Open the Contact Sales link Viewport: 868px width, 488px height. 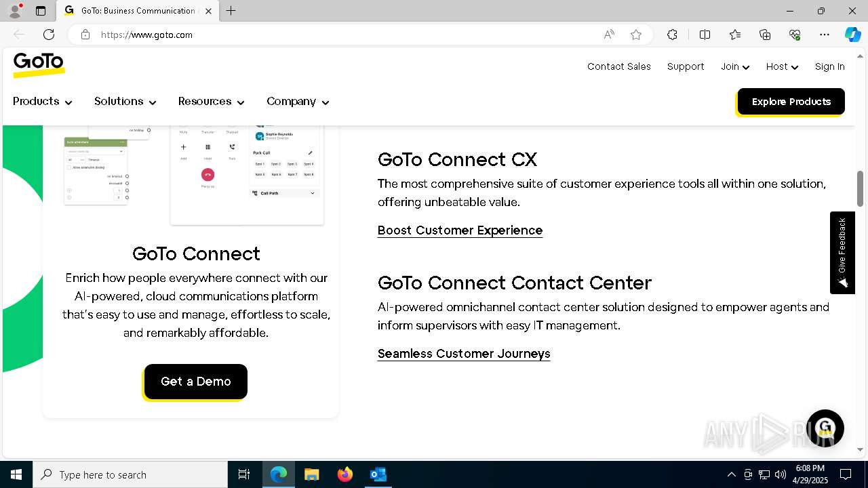tap(619, 66)
